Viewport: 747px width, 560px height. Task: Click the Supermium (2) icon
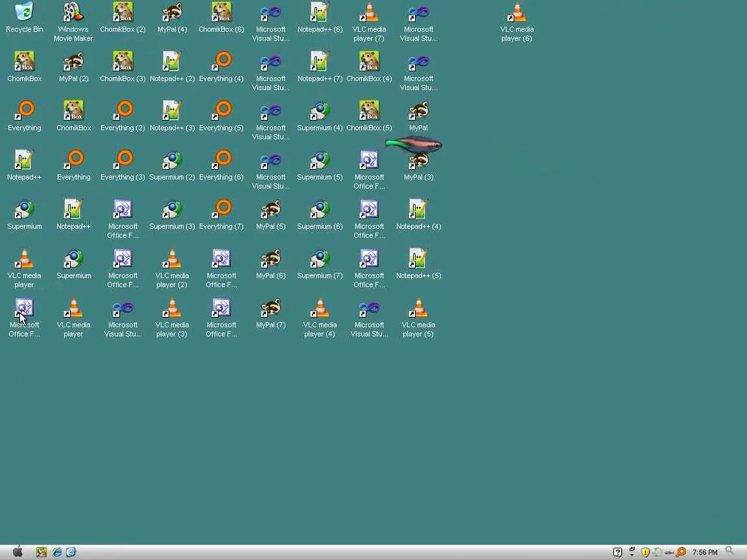172,166
